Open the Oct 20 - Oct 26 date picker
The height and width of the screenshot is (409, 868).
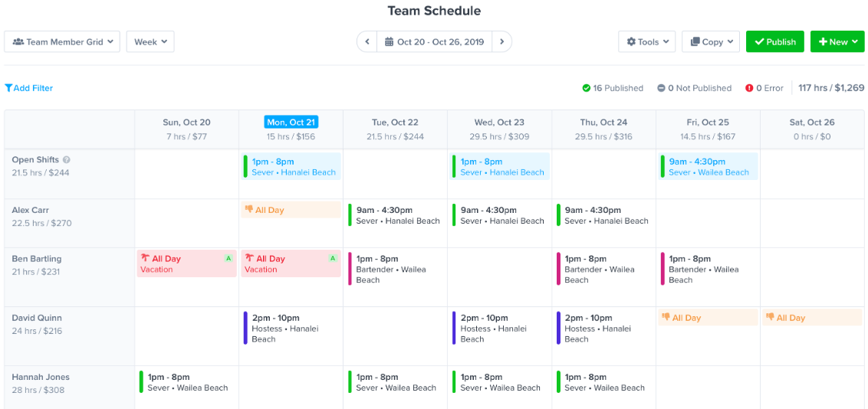click(x=435, y=42)
